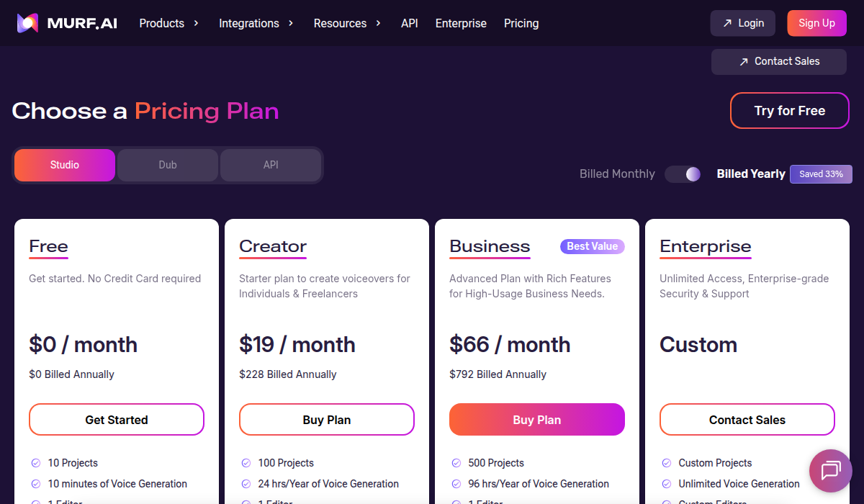This screenshot has height=504, width=864.
Task: Click the Saved 33% badge
Action: pyautogui.click(x=821, y=174)
